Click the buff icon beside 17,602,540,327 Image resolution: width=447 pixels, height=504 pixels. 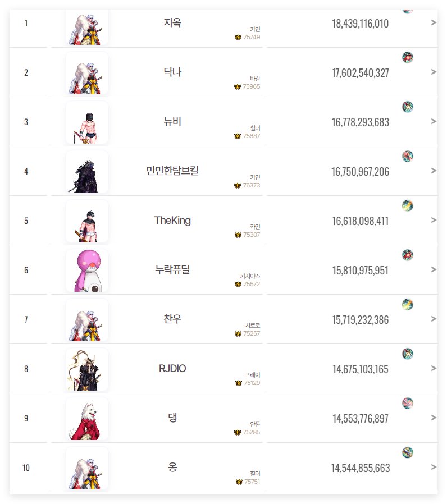[408, 58]
